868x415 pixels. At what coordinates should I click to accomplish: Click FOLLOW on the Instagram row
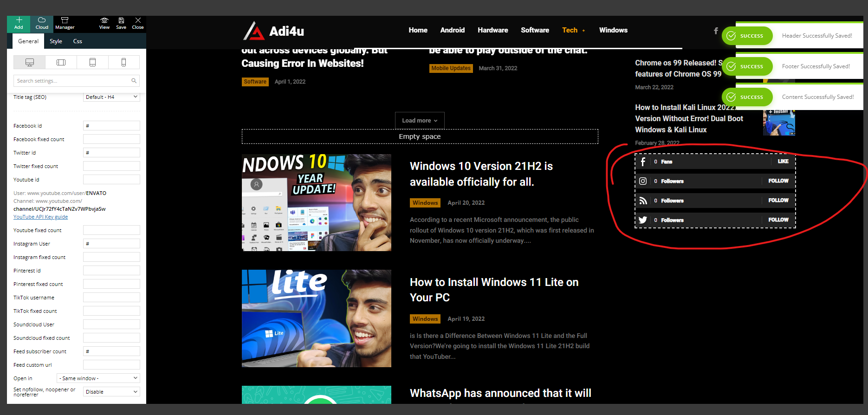tap(778, 181)
